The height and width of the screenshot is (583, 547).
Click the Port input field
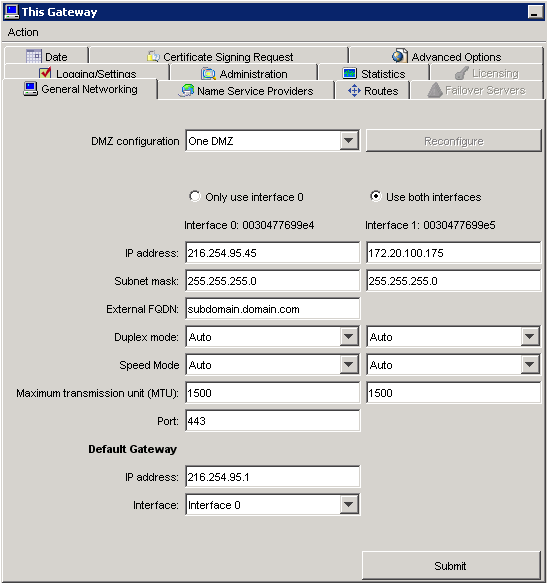[x=273, y=421]
